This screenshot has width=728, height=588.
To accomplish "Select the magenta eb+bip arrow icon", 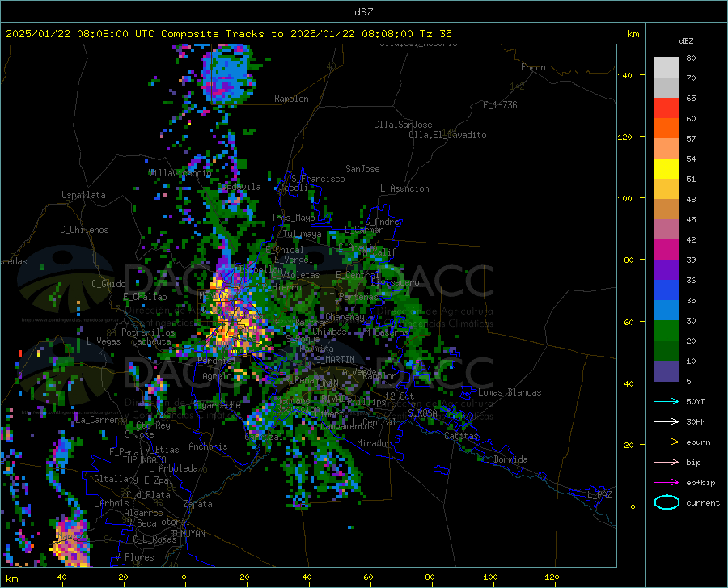I will pyautogui.click(x=667, y=483).
